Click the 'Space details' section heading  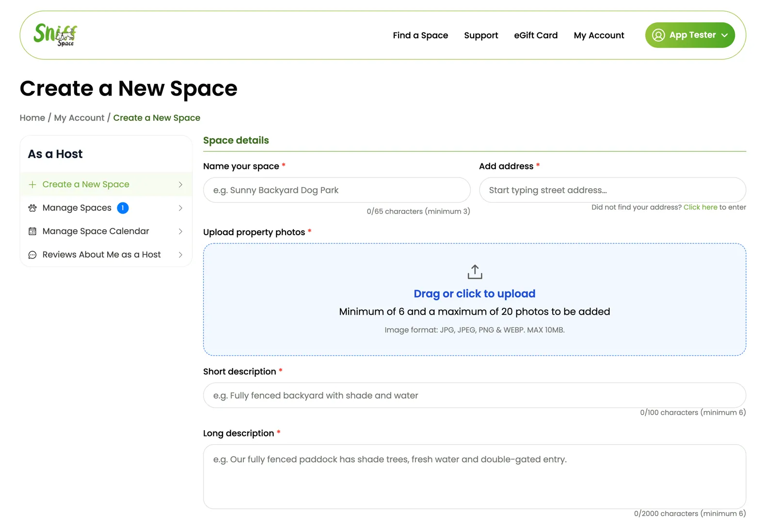236,140
